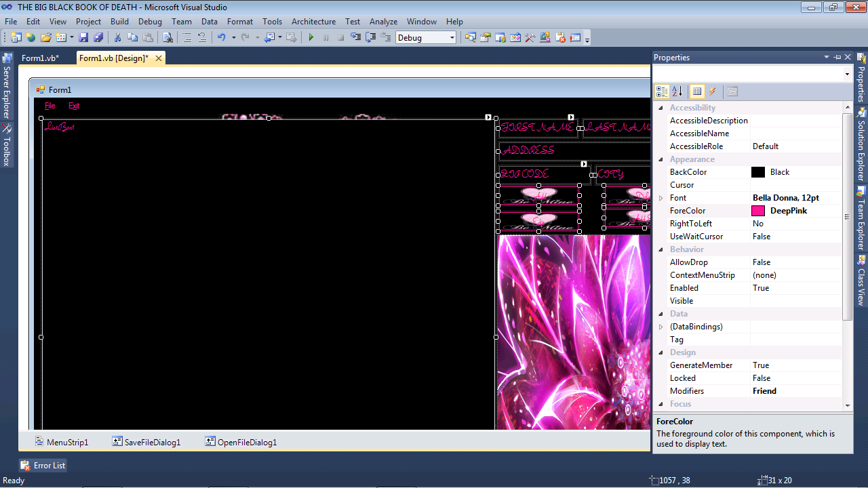
Task: Open the Properties panel window position menu
Action: coord(827,58)
